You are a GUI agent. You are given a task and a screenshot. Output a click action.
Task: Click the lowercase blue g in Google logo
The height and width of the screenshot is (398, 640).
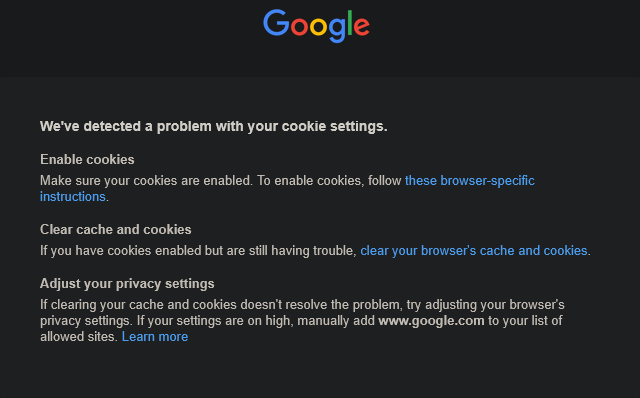coord(337,30)
